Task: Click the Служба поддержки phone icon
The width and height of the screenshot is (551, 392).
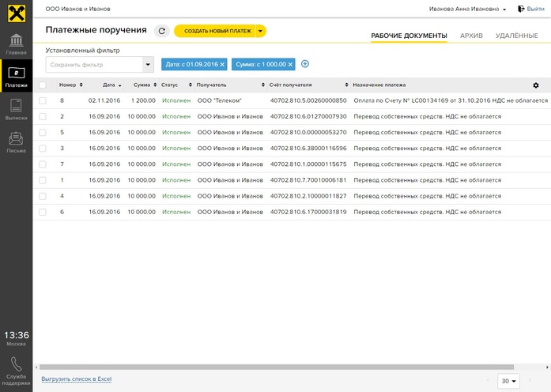Action: [x=16, y=364]
